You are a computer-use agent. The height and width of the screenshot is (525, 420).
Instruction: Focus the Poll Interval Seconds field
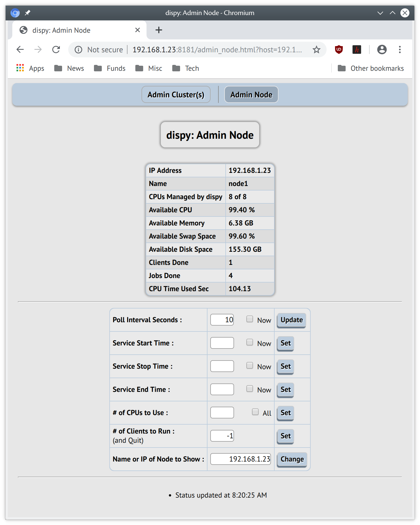tap(222, 320)
